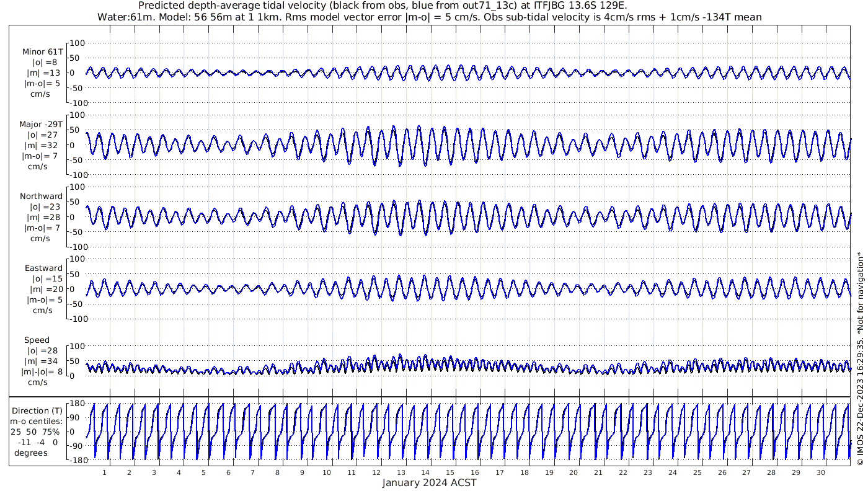Screen dimensions: 868x496
Task: Click '|m| =34' in Speed panel
Action: click(42, 361)
